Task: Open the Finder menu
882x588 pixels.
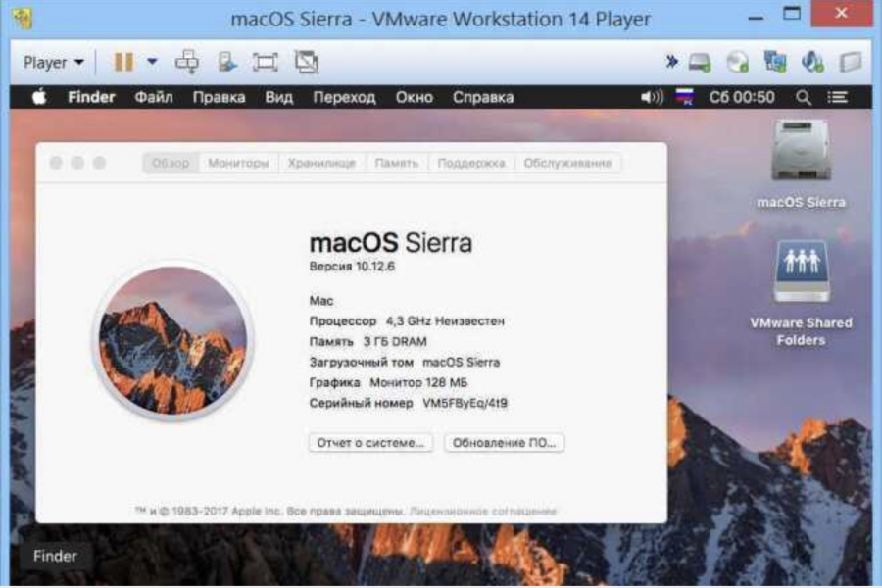Action: 91,97
